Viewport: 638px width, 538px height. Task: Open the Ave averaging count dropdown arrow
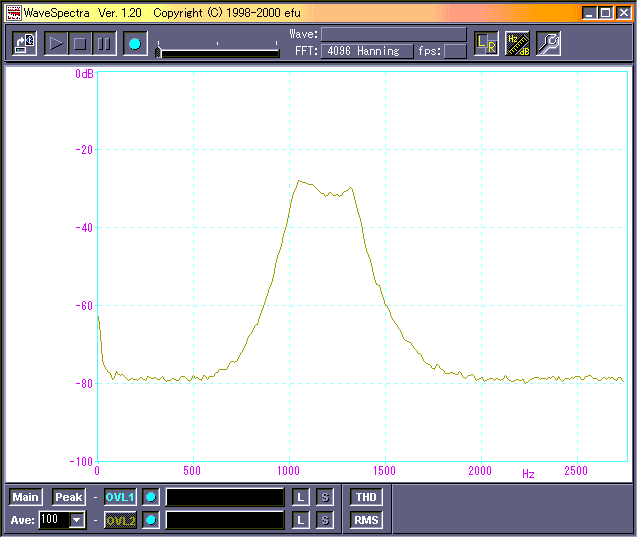(x=76, y=521)
